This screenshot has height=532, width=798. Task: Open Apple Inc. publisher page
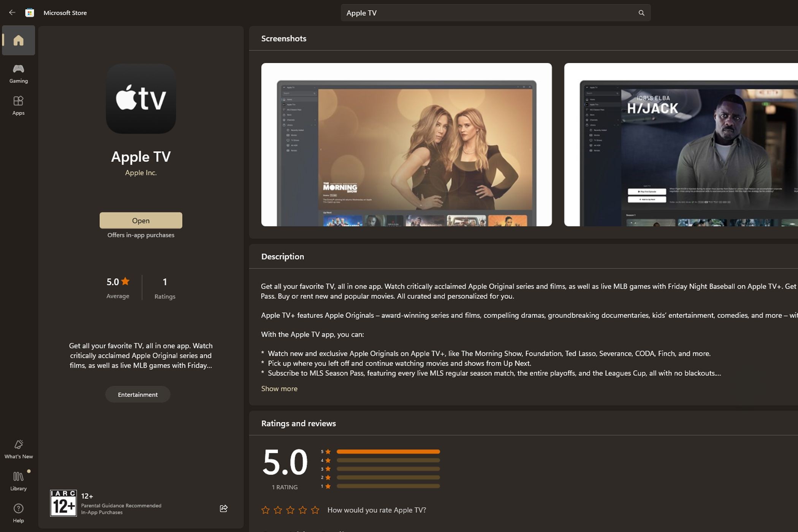tap(141, 173)
